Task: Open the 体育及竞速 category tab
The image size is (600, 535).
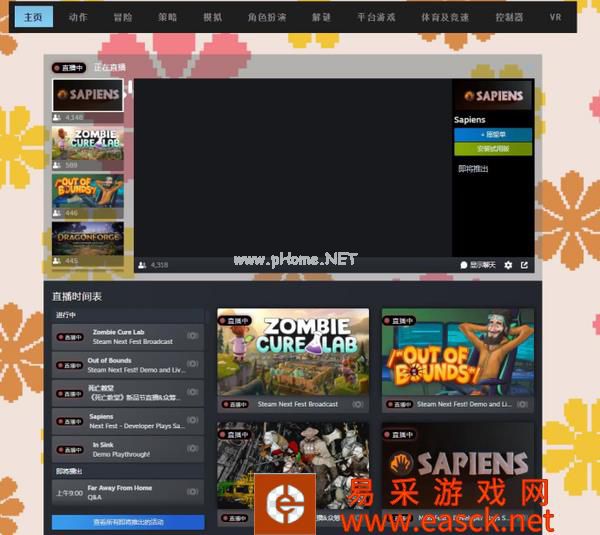Action: [x=441, y=17]
